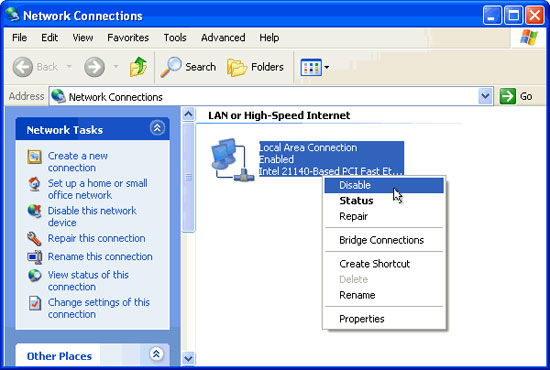Click View status of this connection link
The height and width of the screenshot is (370, 550).
88,281
